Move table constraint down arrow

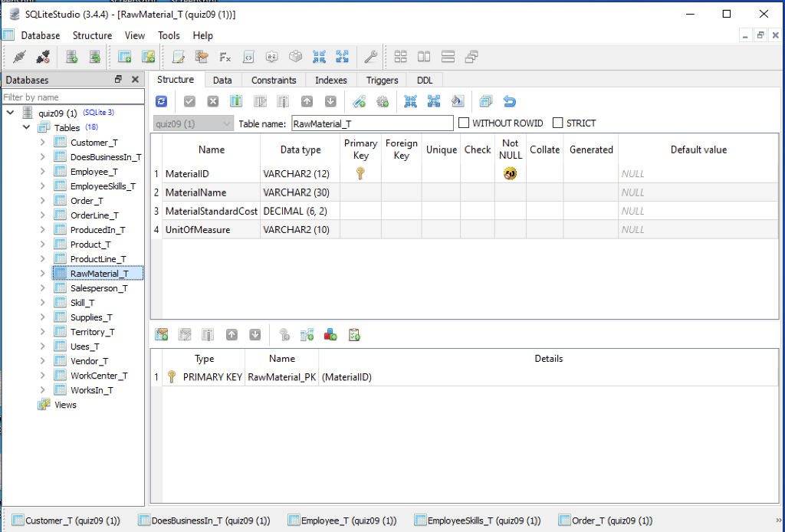click(255, 335)
